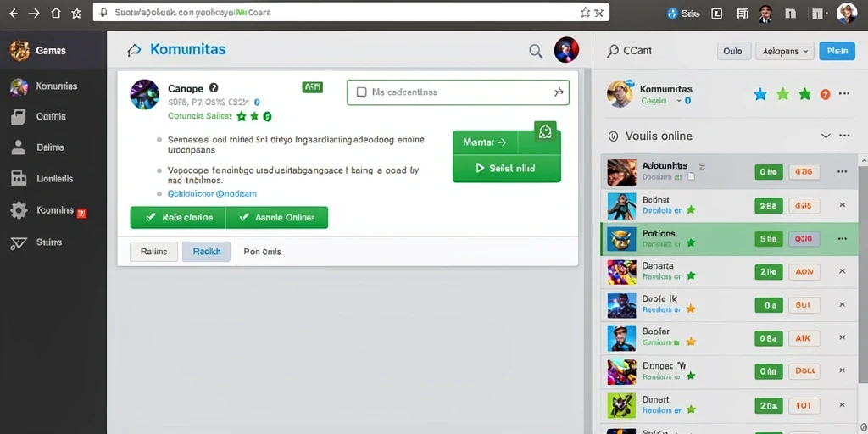
Task: Toggle the Aannle Onlines check button
Action: click(277, 218)
